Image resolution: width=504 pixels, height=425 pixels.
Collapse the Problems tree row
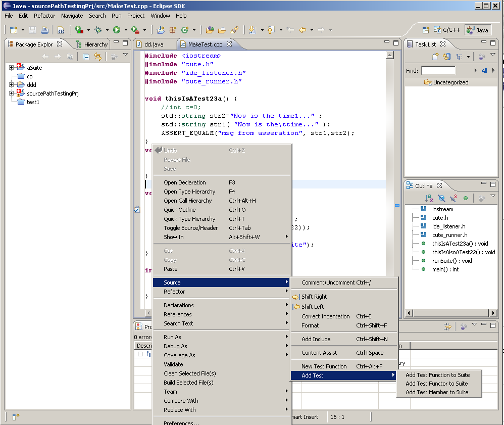(140, 354)
